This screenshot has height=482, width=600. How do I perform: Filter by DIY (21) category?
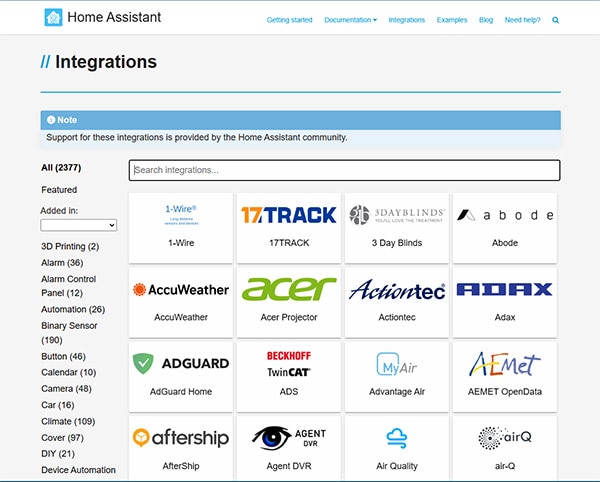click(58, 454)
